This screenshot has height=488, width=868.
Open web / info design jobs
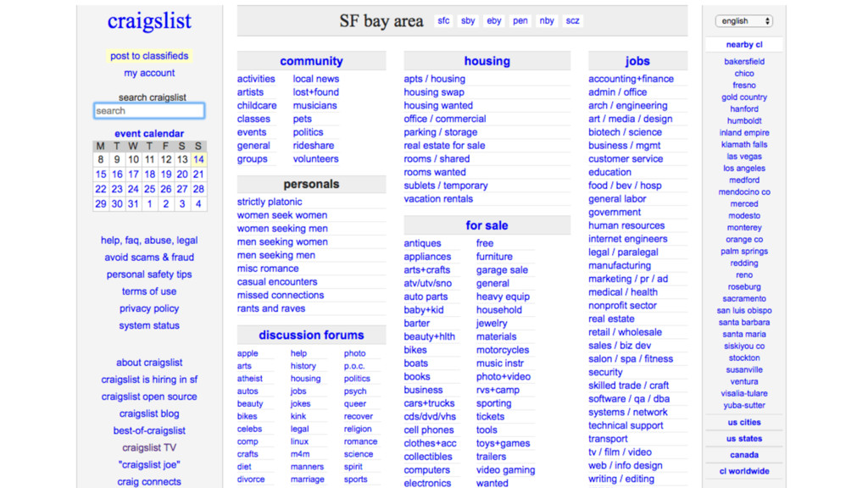pyautogui.click(x=626, y=465)
